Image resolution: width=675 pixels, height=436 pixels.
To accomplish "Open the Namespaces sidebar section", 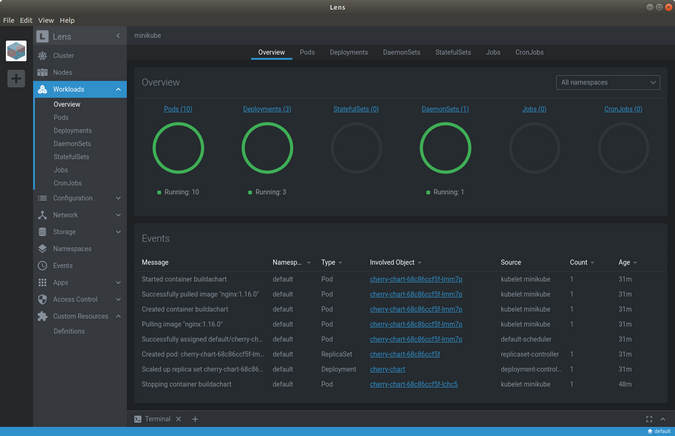I will point(72,249).
